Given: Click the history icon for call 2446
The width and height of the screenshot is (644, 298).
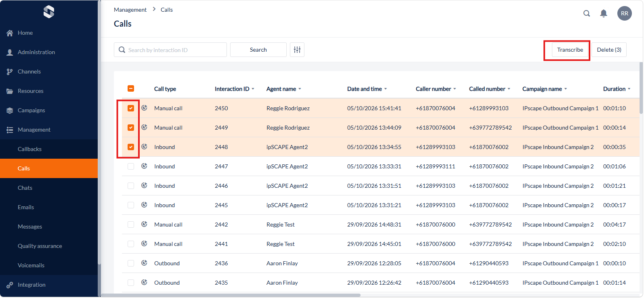Looking at the screenshot, I should [144, 185].
